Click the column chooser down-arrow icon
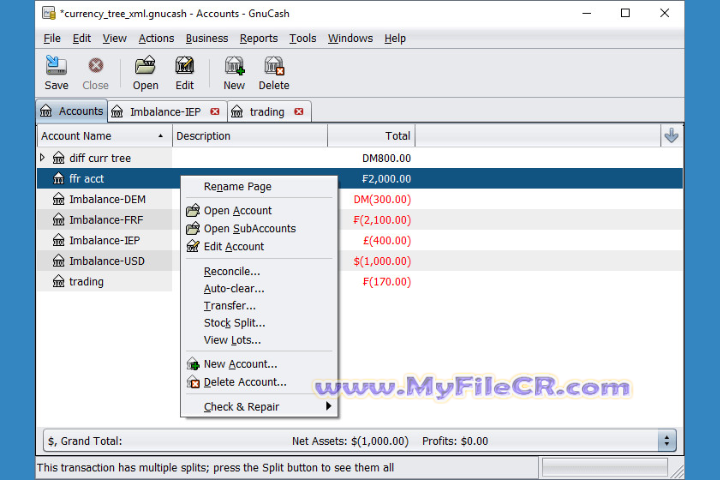720x480 pixels. click(x=671, y=136)
